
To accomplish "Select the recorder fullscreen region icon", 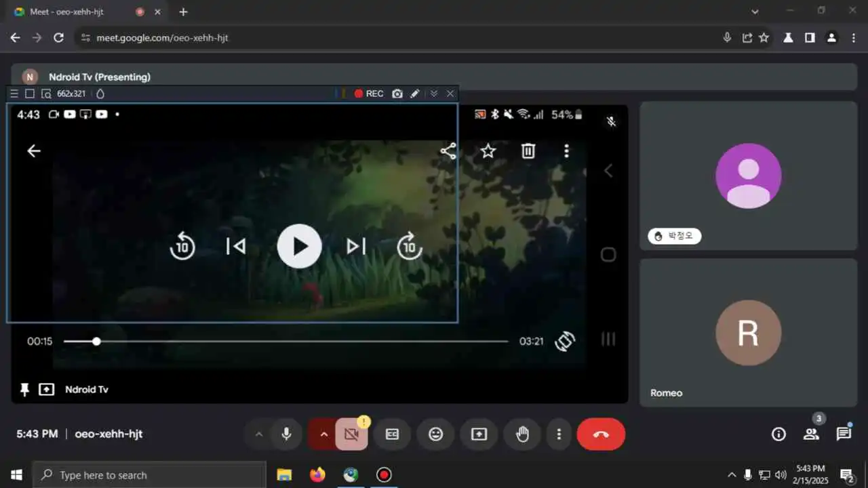I will click(x=30, y=94).
